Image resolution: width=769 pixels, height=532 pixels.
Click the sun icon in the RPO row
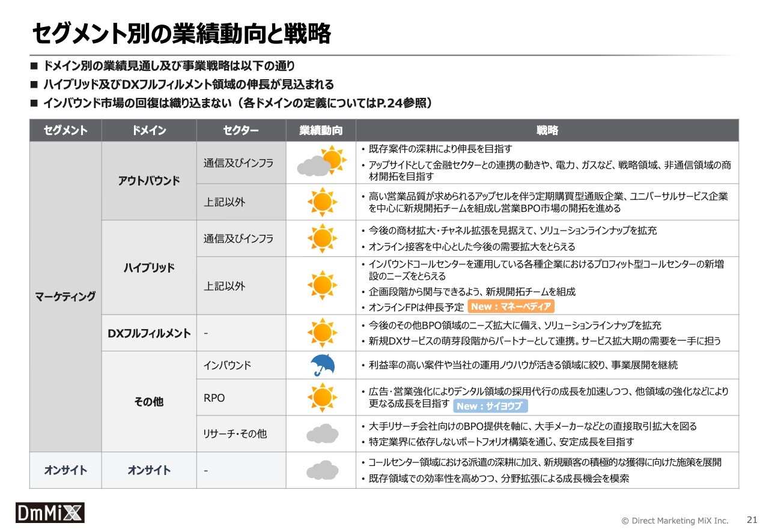pyautogui.click(x=322, y=397)
